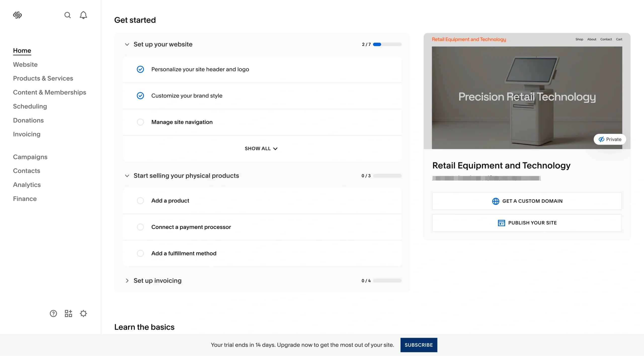Toggle the Private badge on the site preview

point(610,139)
